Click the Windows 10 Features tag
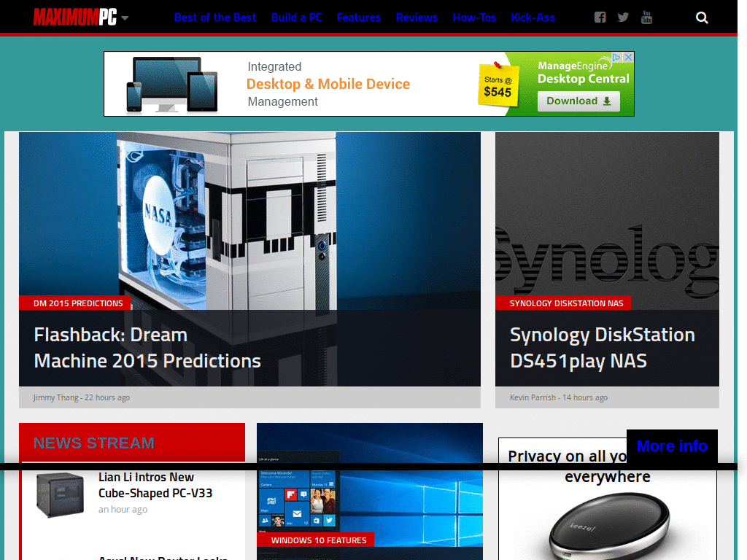 315,540
